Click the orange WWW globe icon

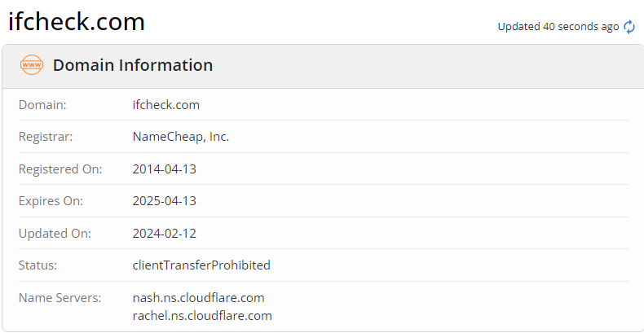point(31,65)
